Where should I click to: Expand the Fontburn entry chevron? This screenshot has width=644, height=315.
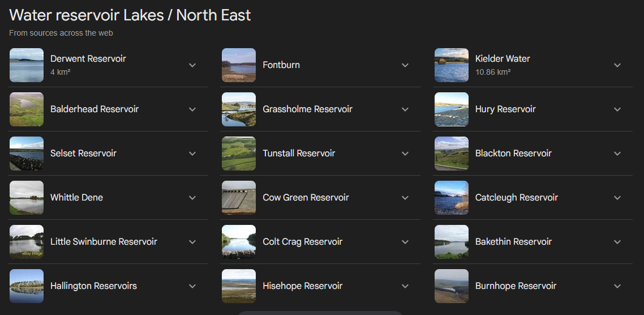pyautogui.click(x=405, y=65)
